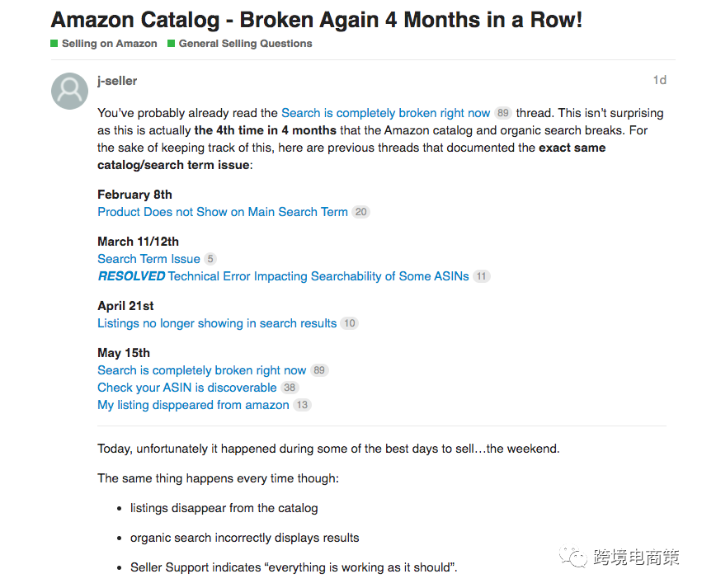702x588 pixels.
Task: Click the 1d post timestamp
Action: [659, 80]
